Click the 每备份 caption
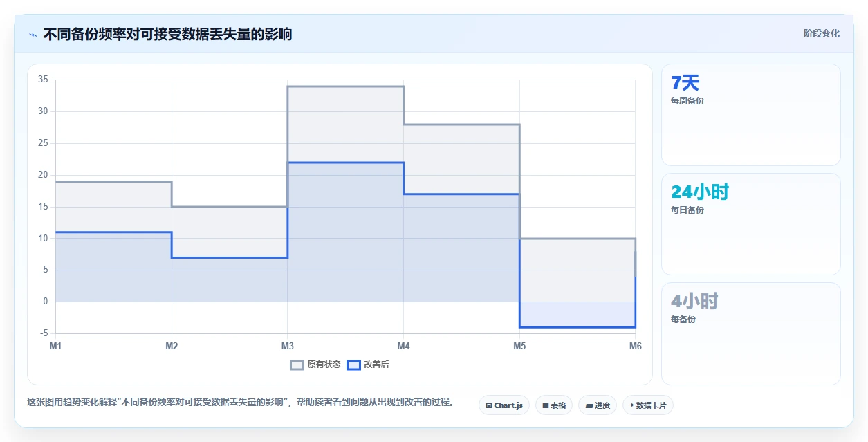 683,320
